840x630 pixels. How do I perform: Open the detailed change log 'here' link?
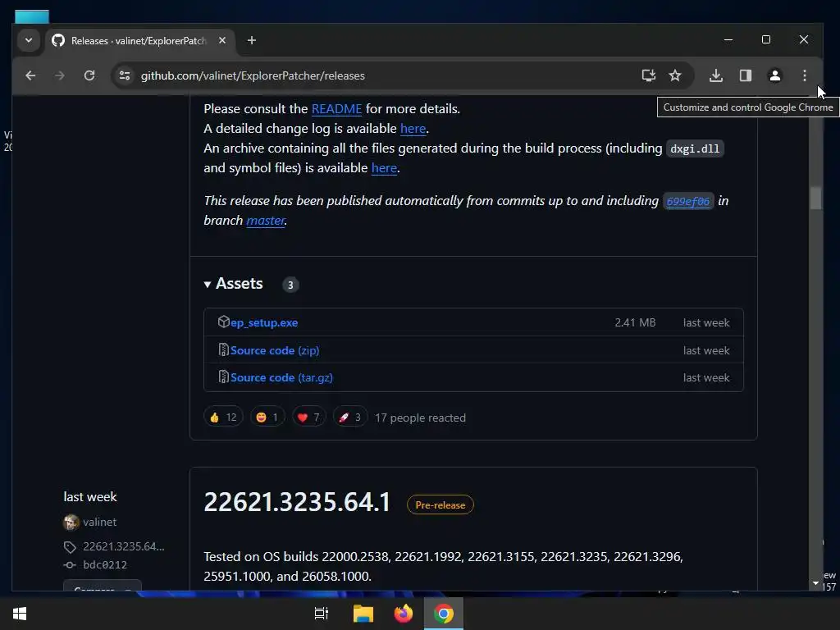coord(413,129)
